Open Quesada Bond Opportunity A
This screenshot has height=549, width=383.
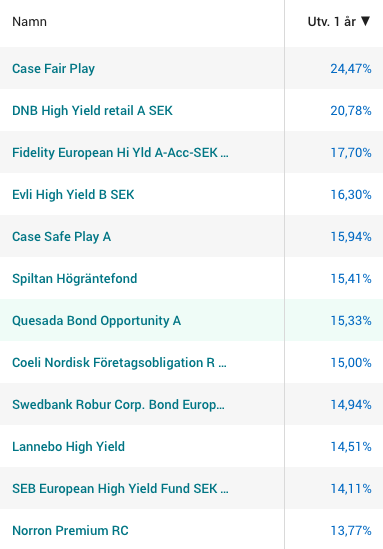[x=97, y=321]
